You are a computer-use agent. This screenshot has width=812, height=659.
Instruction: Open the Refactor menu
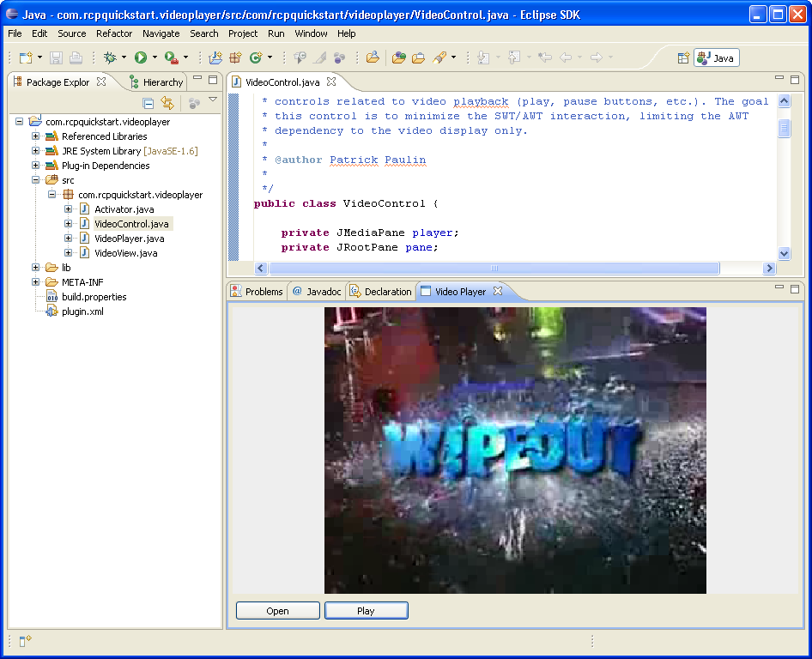click(116, 33)
